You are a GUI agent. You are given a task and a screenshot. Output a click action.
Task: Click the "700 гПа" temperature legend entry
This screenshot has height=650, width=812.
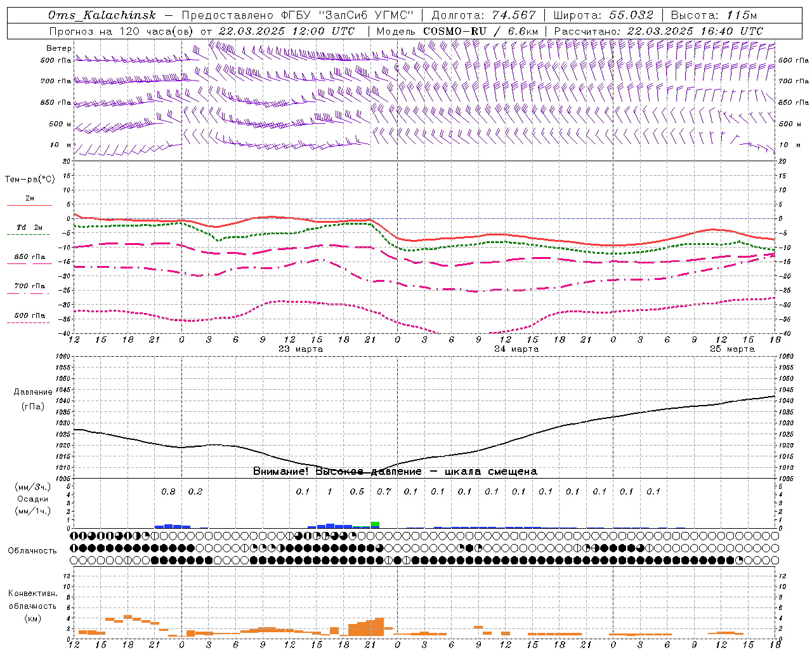coord(30,286)
